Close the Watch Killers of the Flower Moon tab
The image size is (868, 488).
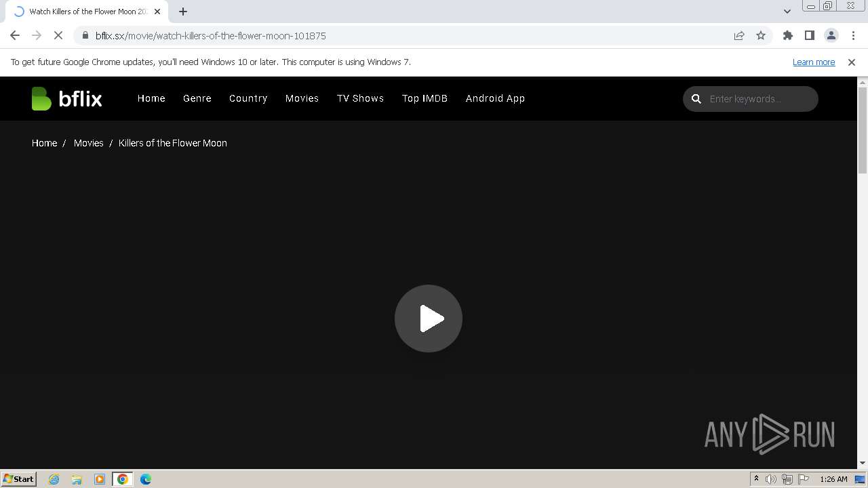[157, 12]
